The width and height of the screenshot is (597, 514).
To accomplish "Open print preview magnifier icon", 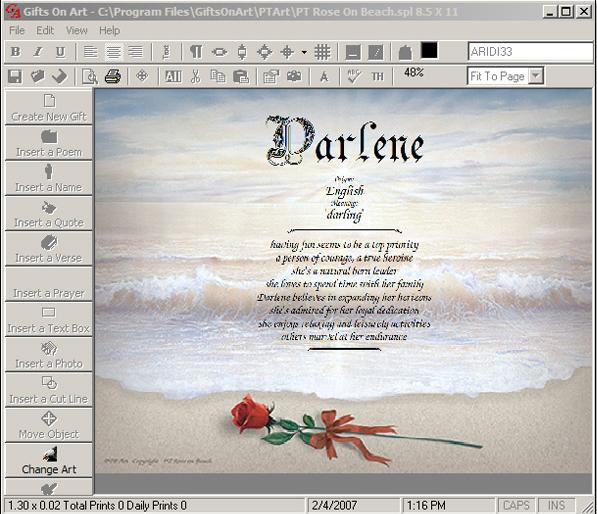I will tap(90, 77).
